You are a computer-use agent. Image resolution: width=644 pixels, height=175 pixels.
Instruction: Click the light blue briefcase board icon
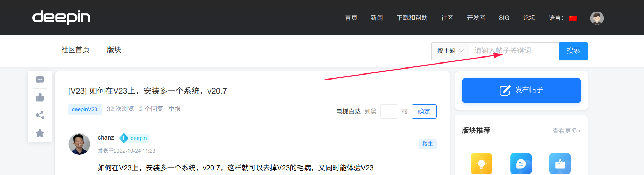(560, 164)
